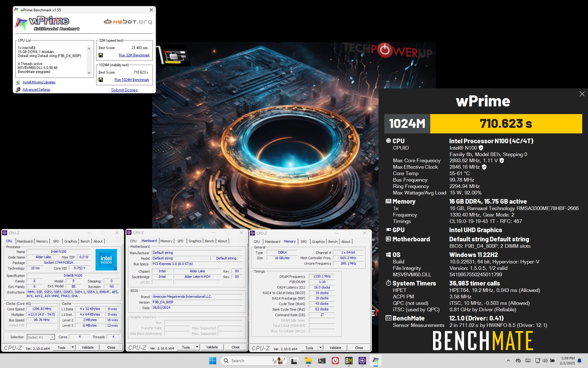Click the volume speaker tray icon
The image size is (588, 368).
click(x=545, y=361)
